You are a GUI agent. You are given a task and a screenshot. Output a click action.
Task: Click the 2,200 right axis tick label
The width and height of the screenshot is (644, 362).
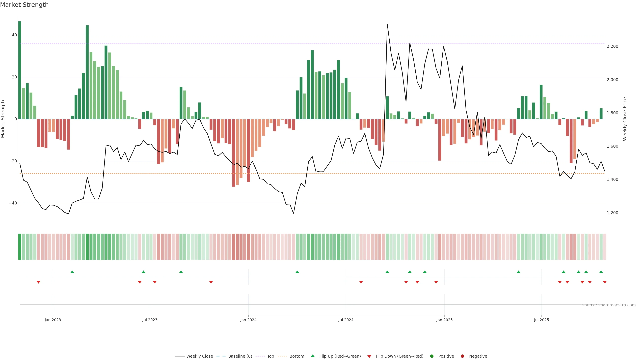click(x=612, y=46)
